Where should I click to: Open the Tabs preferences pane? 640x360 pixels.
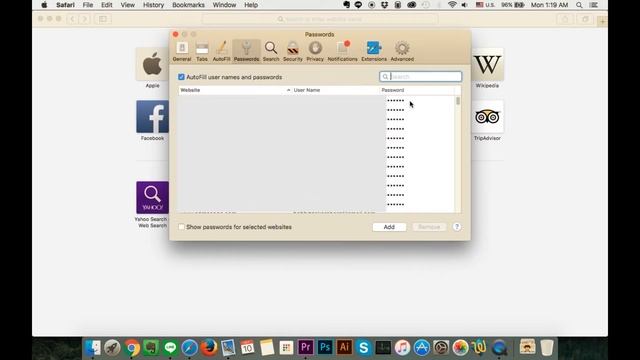pyautogui.click(x=202, y=51)
